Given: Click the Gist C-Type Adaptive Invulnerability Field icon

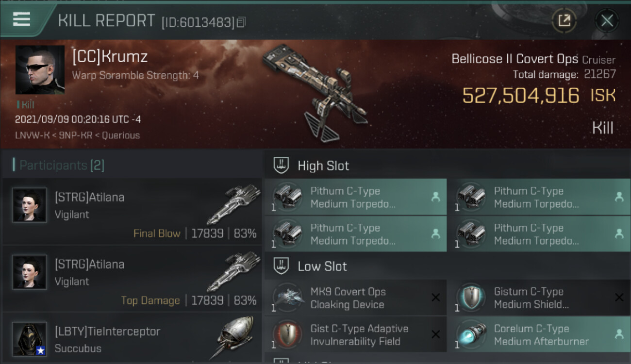Looking at the screenshot, I should point(288,335).
